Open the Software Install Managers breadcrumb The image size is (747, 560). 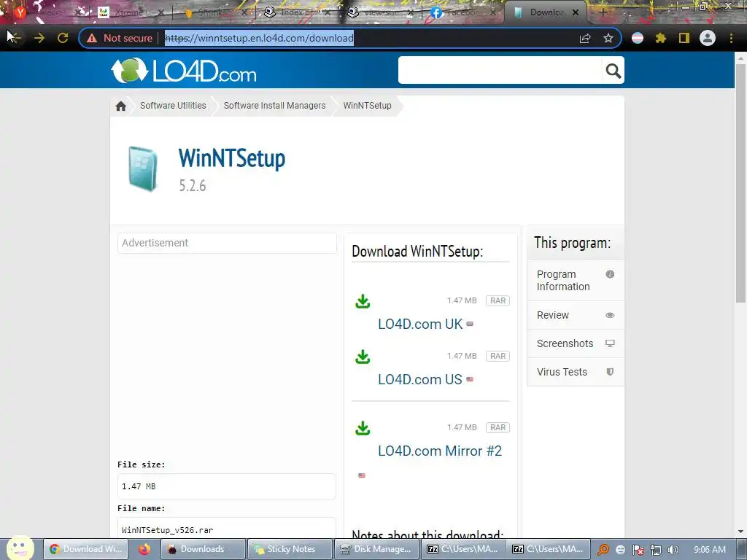click(274, 106)
